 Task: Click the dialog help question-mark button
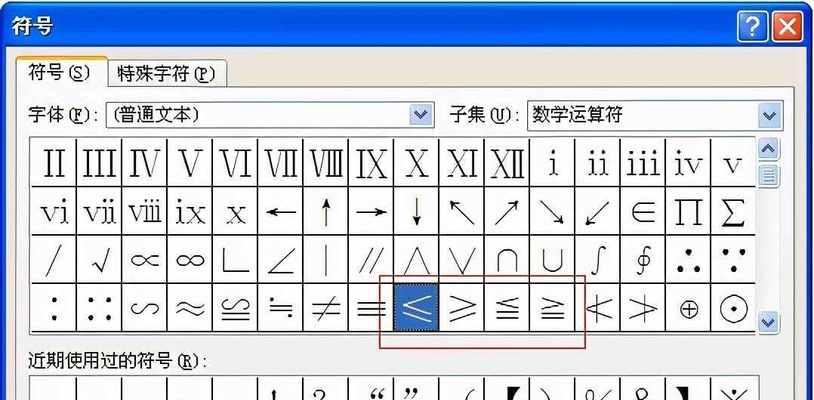point(751,26)
